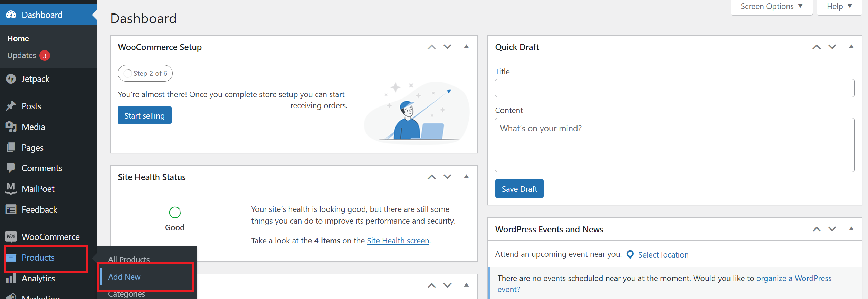The image size is (868, 299).
Task: Collapse the WordPress Events and News panel
Action: (x=851, y=229)
